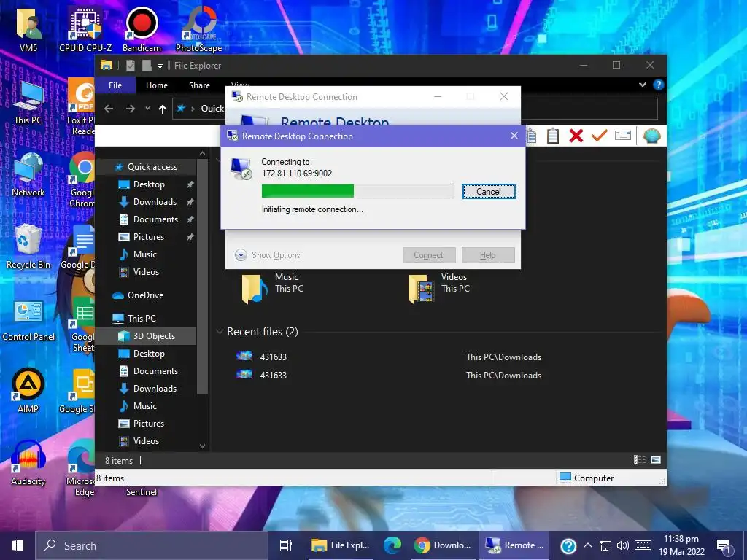This screenshot has height=560, width=747.
Task: Open notification center in taskbar
Action: (x=724, y=545)
